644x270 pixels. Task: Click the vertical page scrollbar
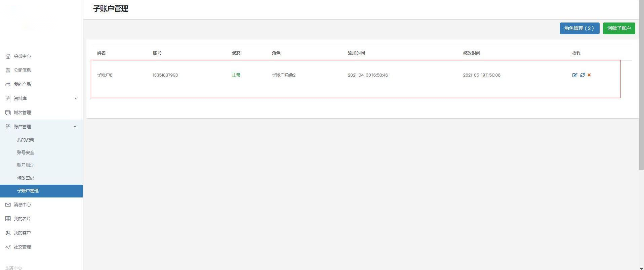tap(641, 84)
